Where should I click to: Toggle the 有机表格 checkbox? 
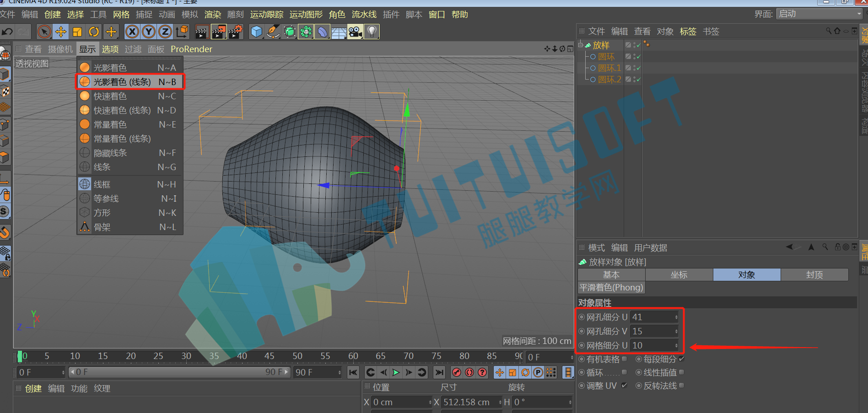(x=625, y=359)
